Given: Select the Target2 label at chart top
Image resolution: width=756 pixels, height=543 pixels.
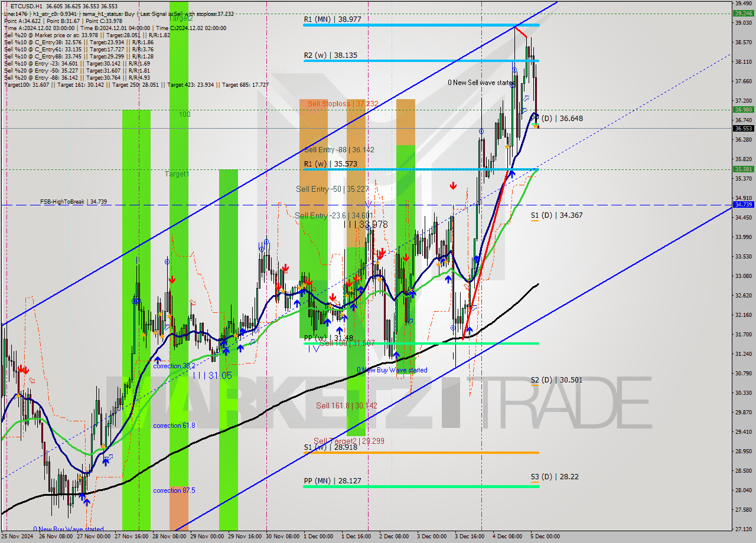Looking at the screenshot, I should [x=181, y=18].
